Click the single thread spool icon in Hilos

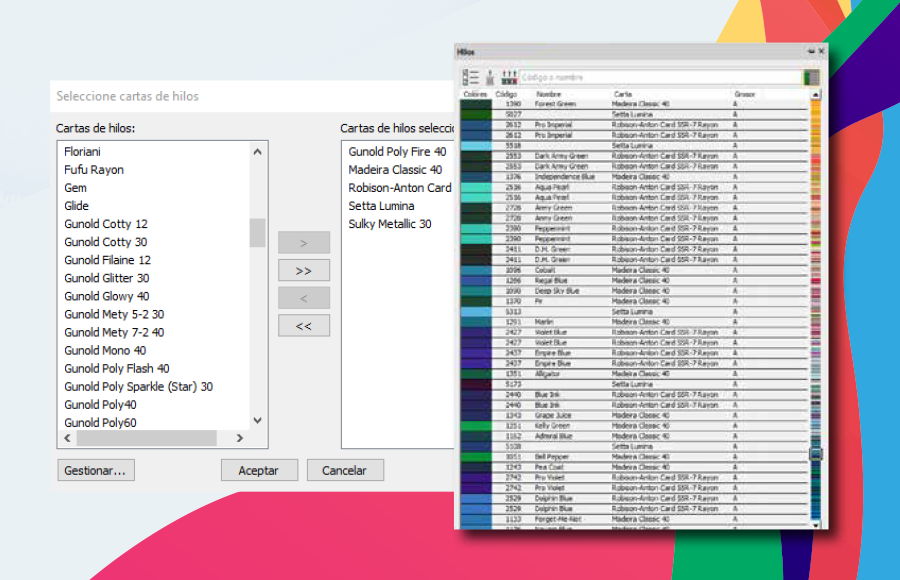click(490, 77)
